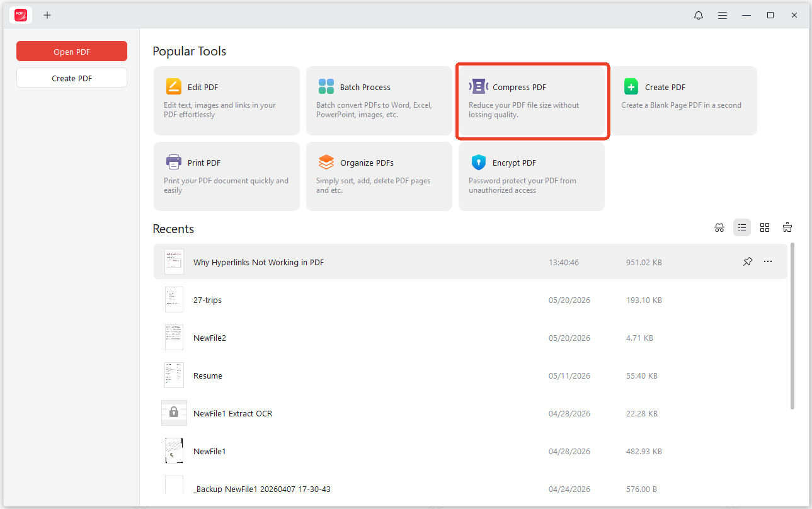Open the Organize PDFs tool card
The width and height of the screenshot is (812, 509).
[x=379, y=176]
